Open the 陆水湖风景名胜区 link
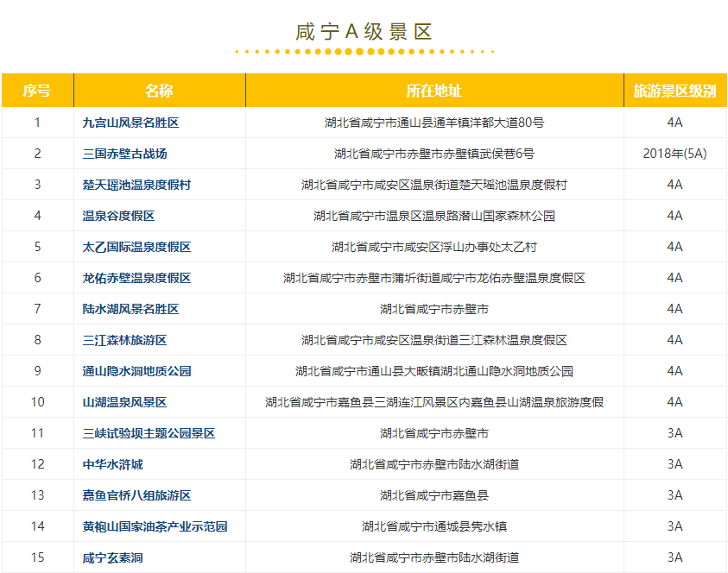The width and height of the screenshot is (728, 573). pos(130,309)
